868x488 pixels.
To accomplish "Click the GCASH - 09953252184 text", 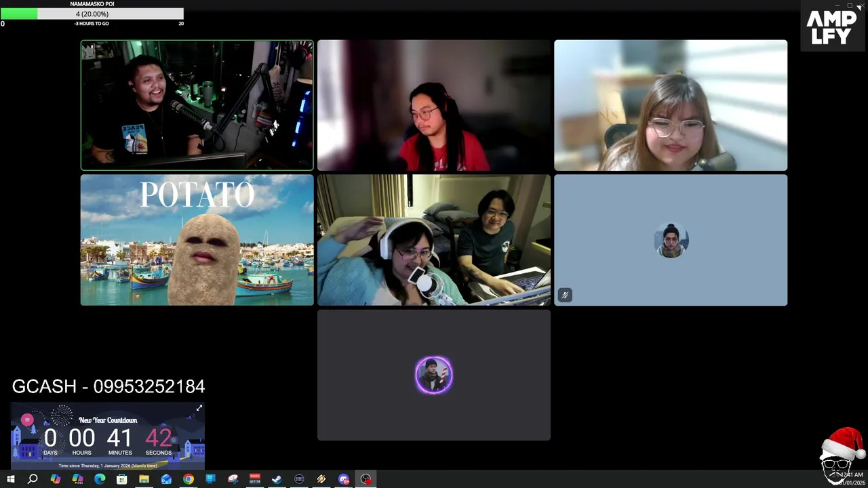I will coord(108,386).
